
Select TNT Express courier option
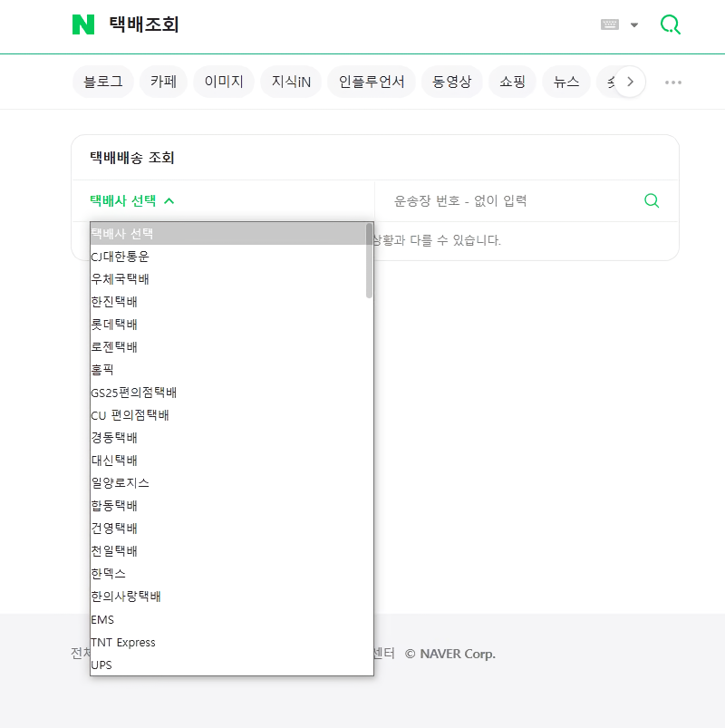coord(123,642)
